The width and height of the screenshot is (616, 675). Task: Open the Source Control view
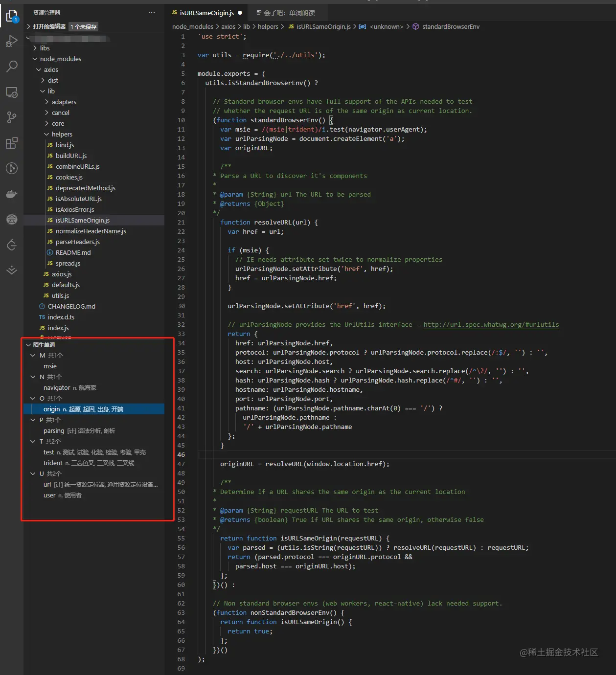click(12, 117)
